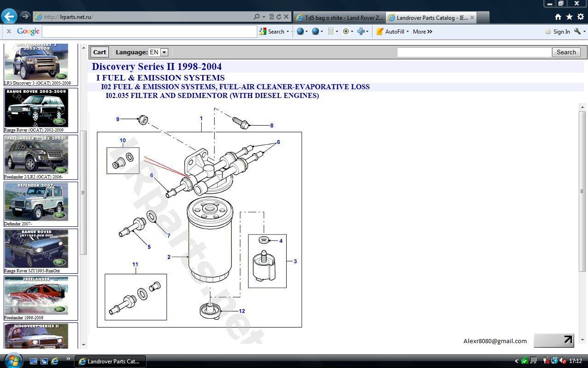Close the Google Toolbar with the X
The width and height of the screenshot is (588, 368).
point(9,31)
